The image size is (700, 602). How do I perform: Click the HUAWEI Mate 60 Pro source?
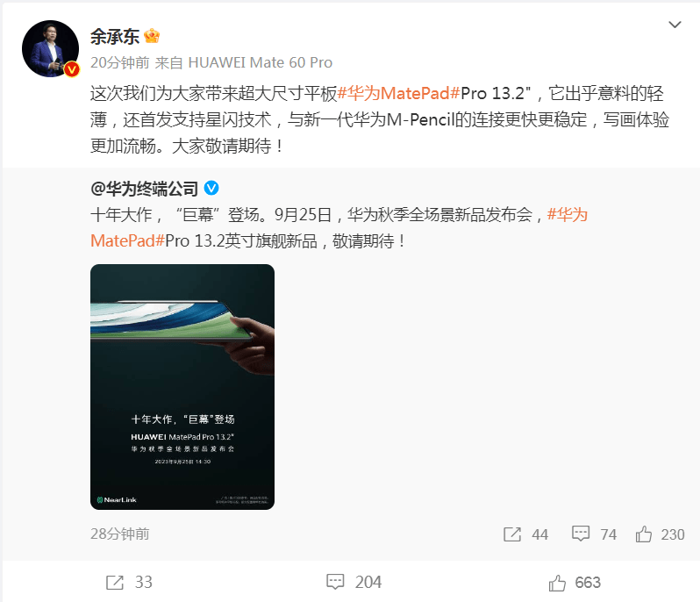pyautogui.click(x=261, y=62)
